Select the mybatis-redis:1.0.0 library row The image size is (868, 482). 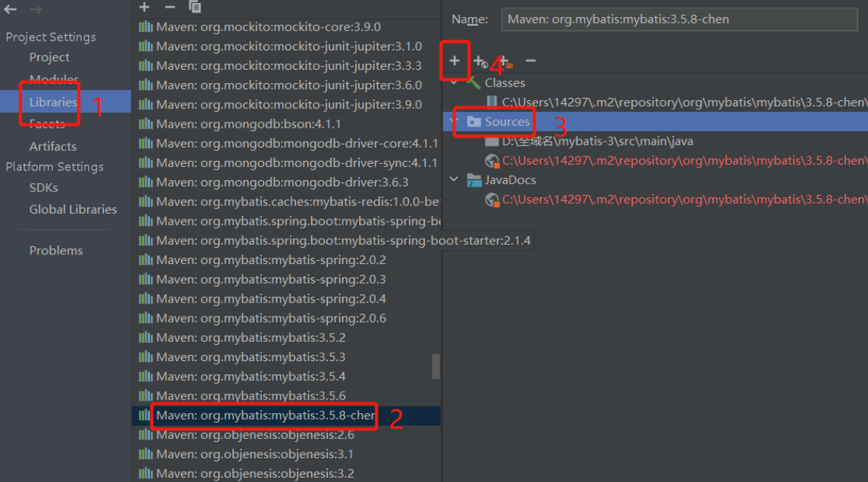pos(286,202)
